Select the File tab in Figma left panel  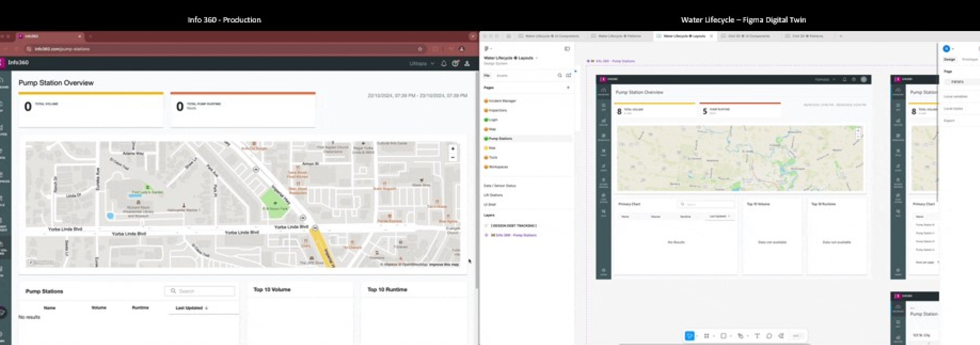[486, 76]
